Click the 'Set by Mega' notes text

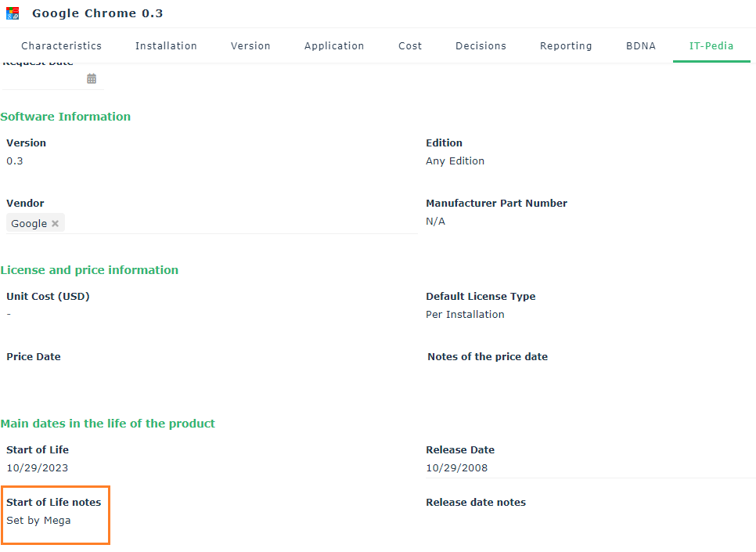tap(38, 521)
